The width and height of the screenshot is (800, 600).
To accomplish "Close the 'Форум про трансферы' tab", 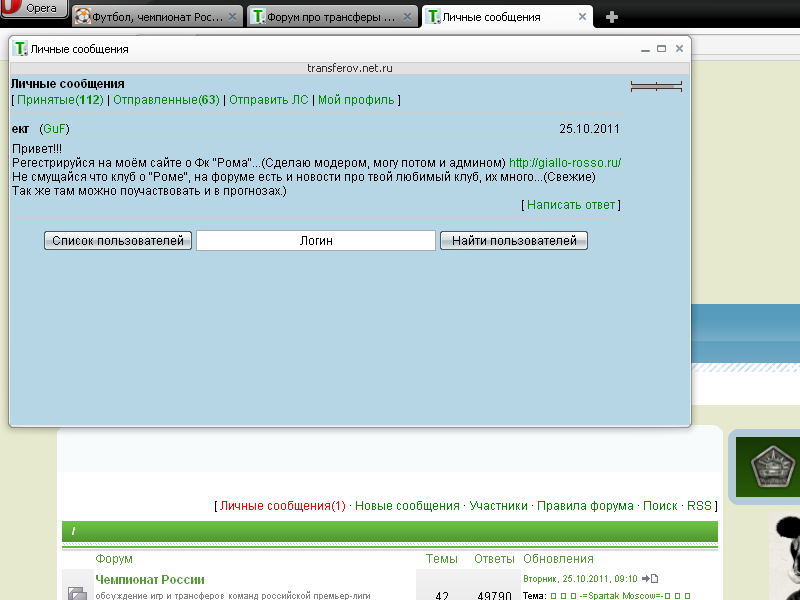I will [409, 17].
